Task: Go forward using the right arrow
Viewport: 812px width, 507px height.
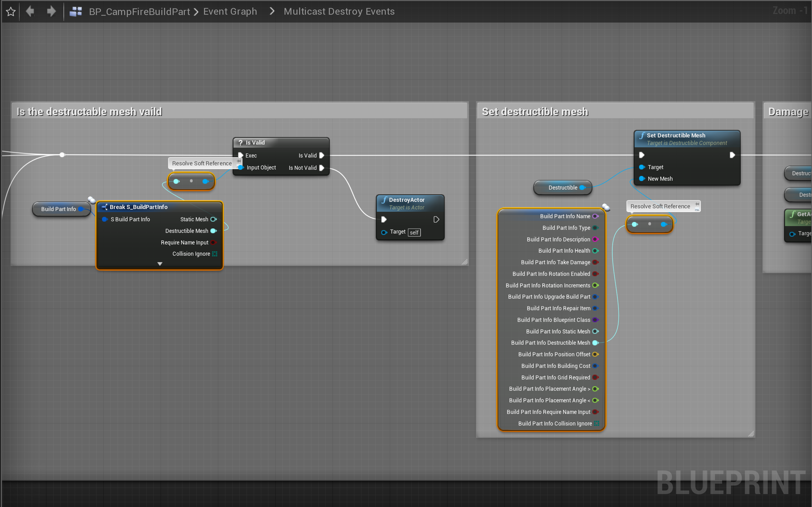Action: 51,11
